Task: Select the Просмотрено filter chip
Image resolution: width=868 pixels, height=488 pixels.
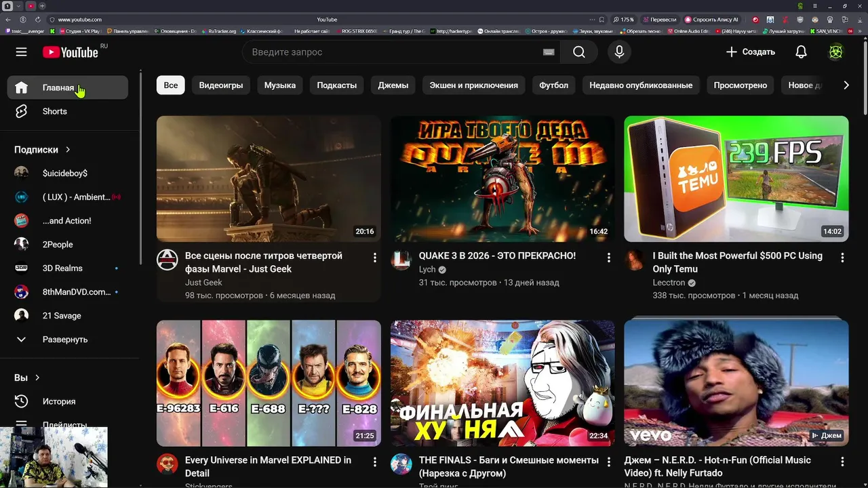Action: (741, 85)
